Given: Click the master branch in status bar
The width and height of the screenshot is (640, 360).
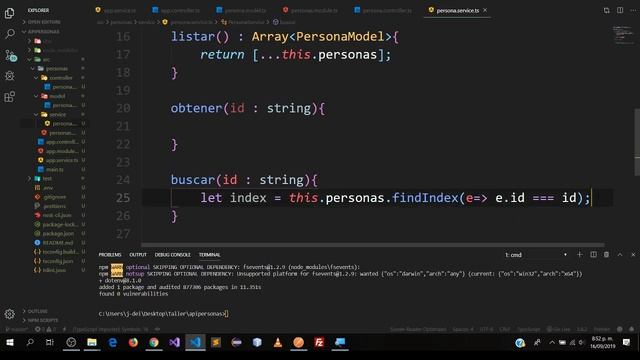Looking at the screenshot, I should (16, 329).
